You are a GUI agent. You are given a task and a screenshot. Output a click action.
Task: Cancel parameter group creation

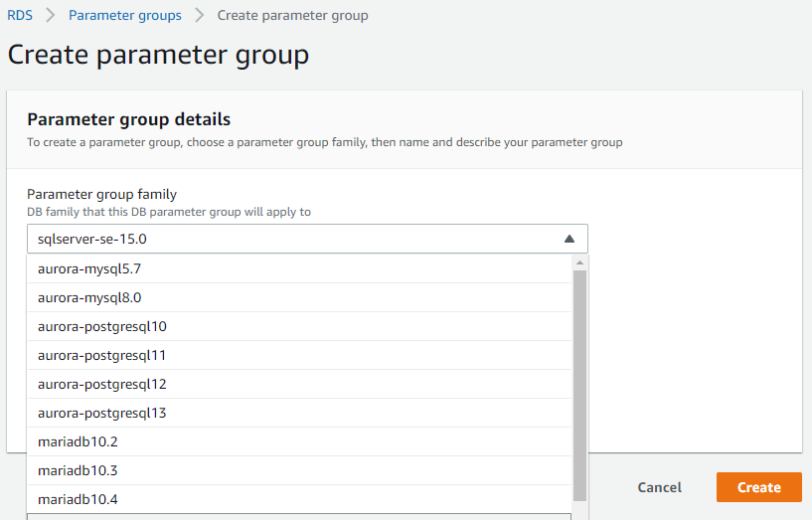point(659,487)
